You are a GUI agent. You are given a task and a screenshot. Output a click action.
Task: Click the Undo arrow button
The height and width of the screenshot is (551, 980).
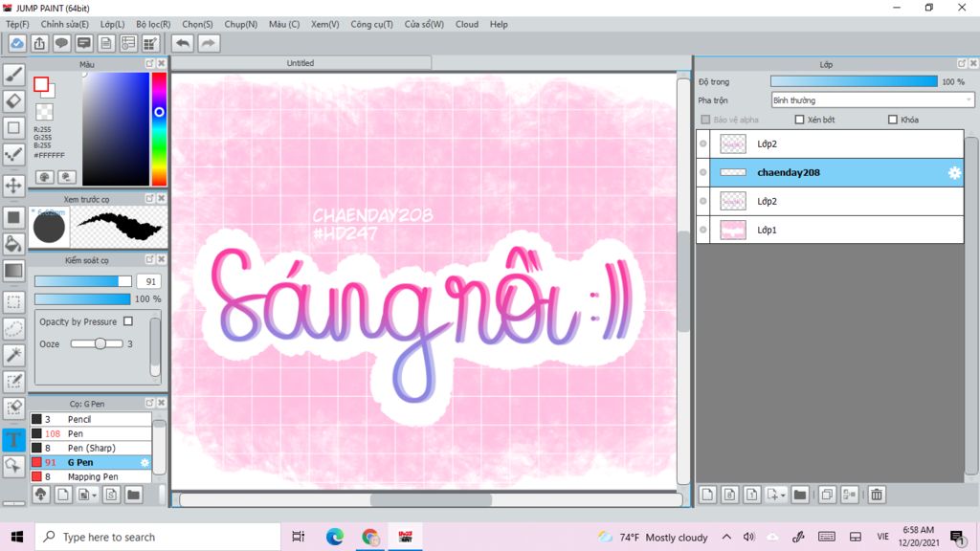tap(183, 43)
